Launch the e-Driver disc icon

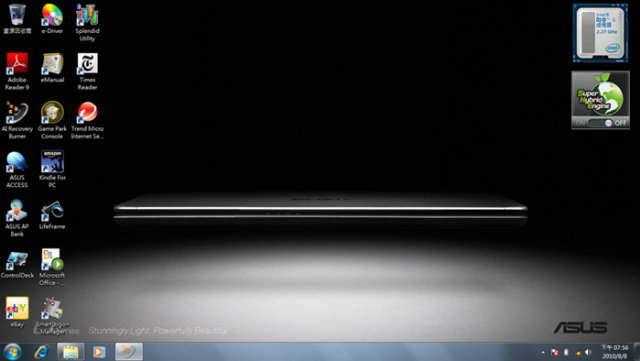(52, 19)
